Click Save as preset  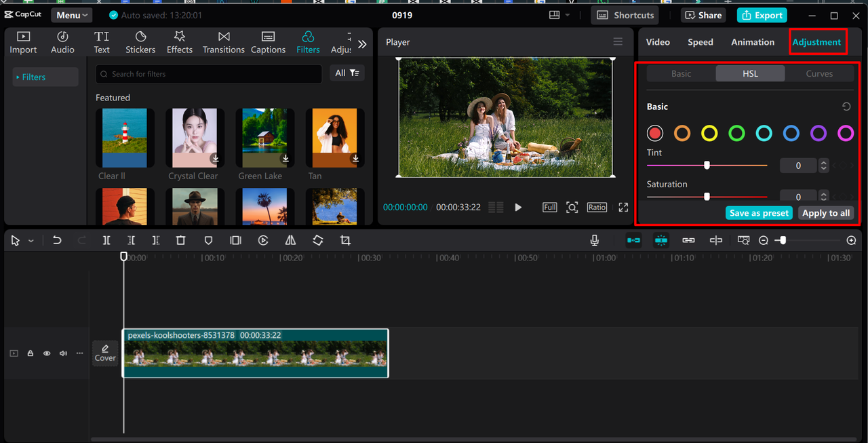tap(759, 213)
